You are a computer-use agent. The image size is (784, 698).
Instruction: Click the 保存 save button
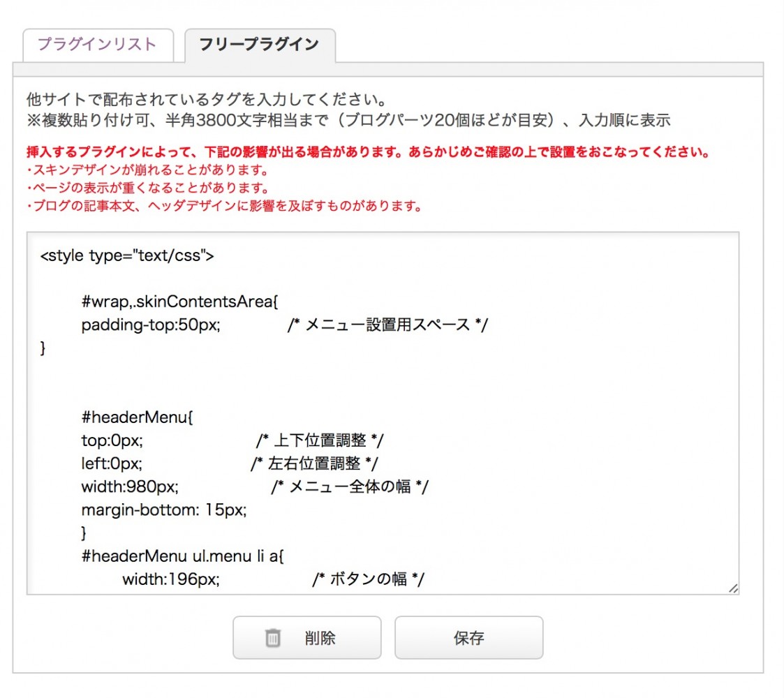468,637
